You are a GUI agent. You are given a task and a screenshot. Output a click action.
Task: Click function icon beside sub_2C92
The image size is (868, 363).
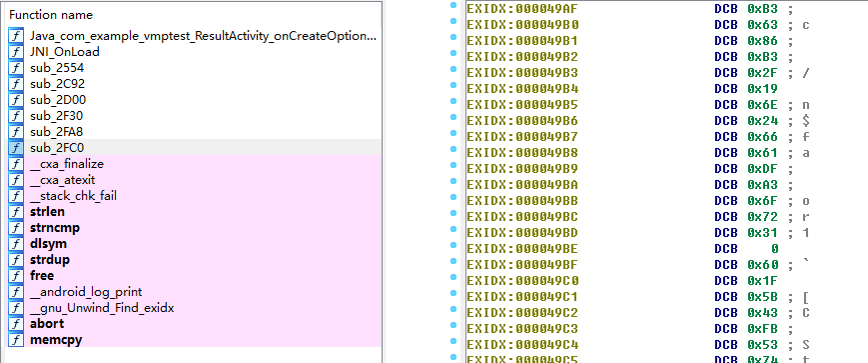[x=17, y=84]
